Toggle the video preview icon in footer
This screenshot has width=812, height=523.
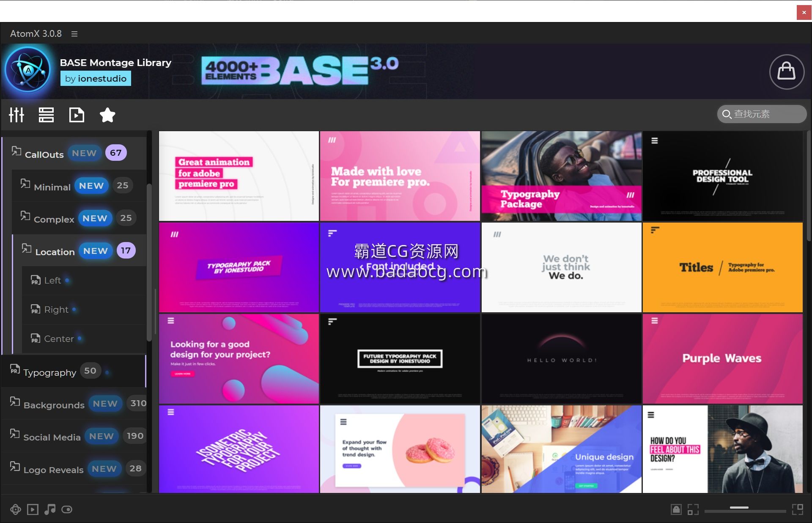(x=33, y=509)
